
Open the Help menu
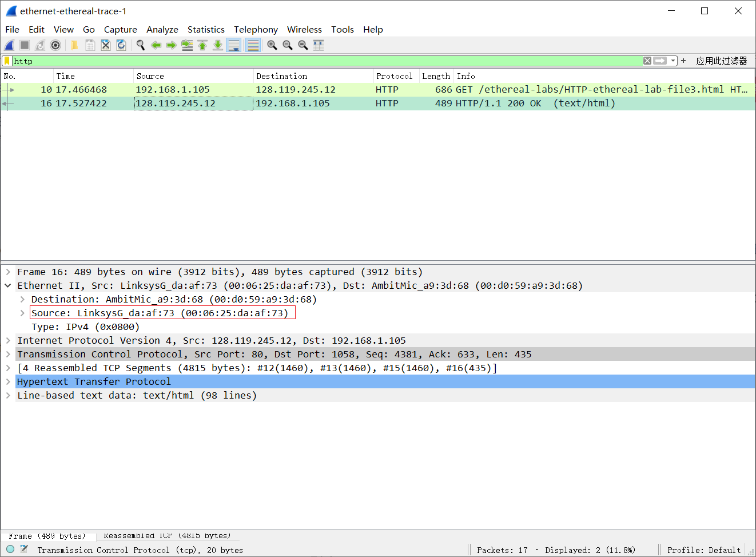coord(373,29)
